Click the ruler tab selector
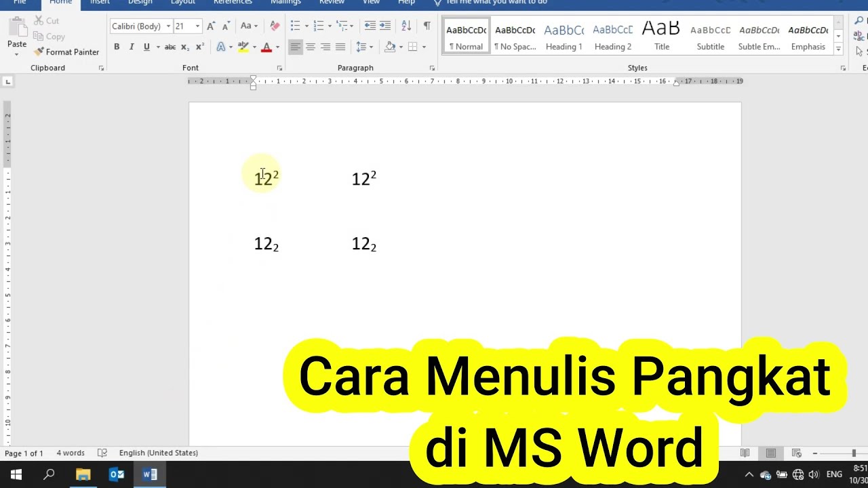 point(7,81)
